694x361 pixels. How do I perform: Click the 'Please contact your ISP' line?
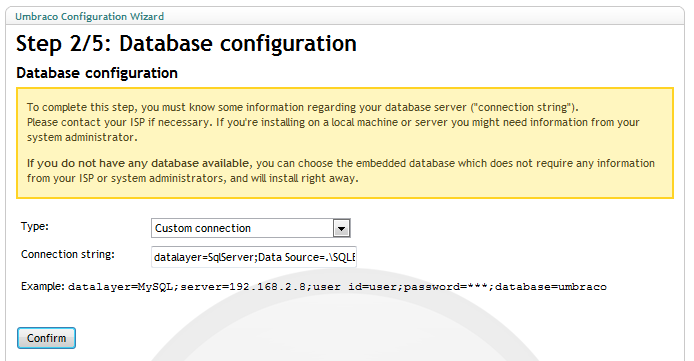pyautogui.click(x=333, y=122)
